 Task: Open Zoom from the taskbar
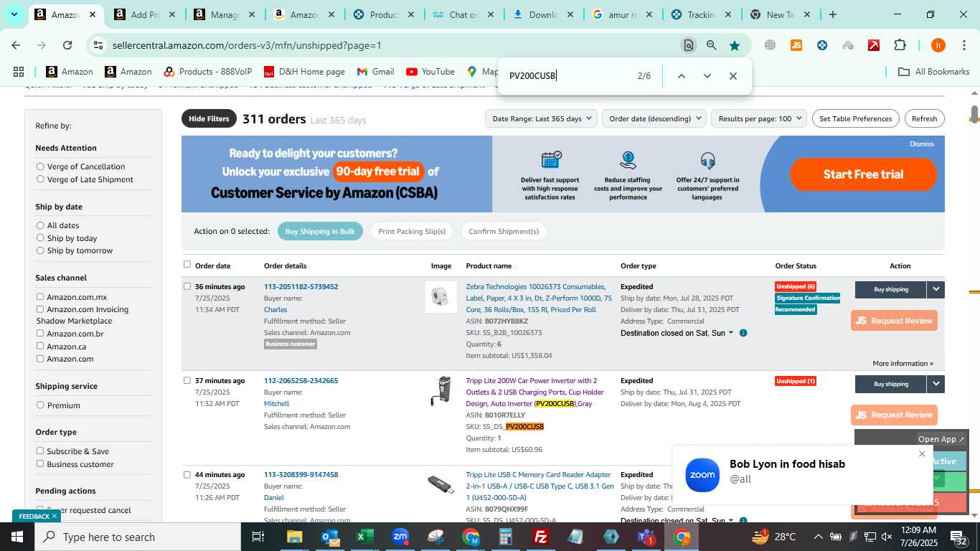400,537
